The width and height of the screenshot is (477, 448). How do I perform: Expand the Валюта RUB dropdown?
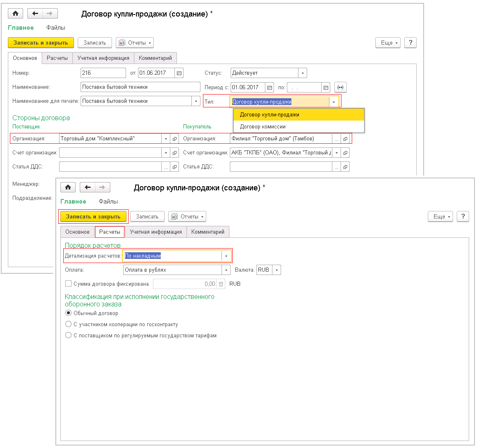(x=277, y=270)
